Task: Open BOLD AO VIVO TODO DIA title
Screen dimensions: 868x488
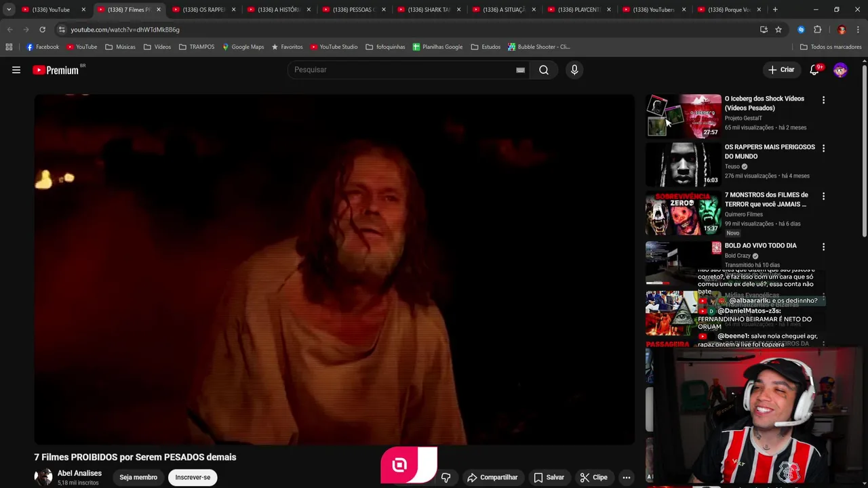Action: (760, 245)
